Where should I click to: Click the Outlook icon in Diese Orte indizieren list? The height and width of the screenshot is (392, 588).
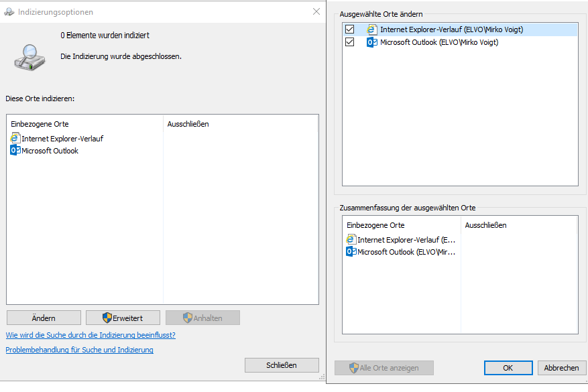pos(15,150)
